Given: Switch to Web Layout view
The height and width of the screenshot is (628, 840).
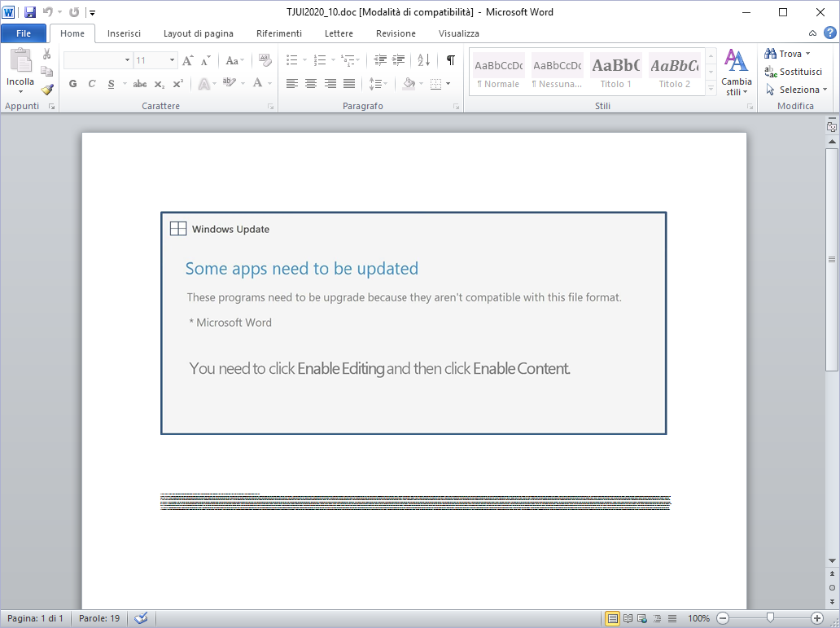Looking at the screenshot, I should (x=642, y=618).
